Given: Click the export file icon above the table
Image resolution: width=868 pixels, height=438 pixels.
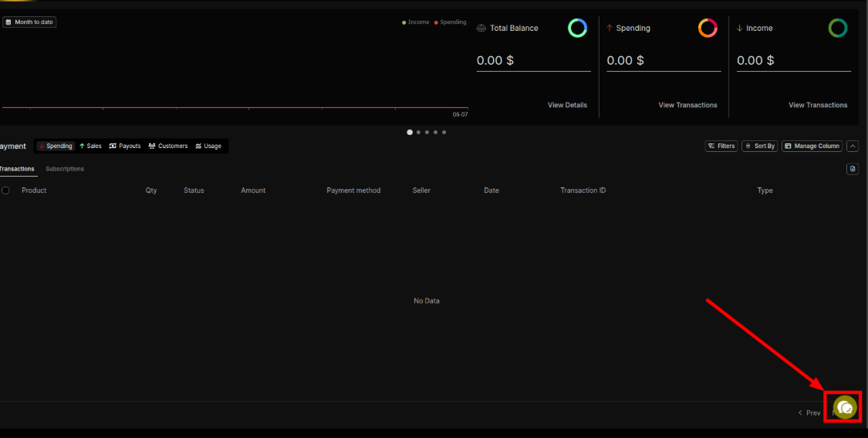Looking at the screenshot, I should click(x=853, y=169).
